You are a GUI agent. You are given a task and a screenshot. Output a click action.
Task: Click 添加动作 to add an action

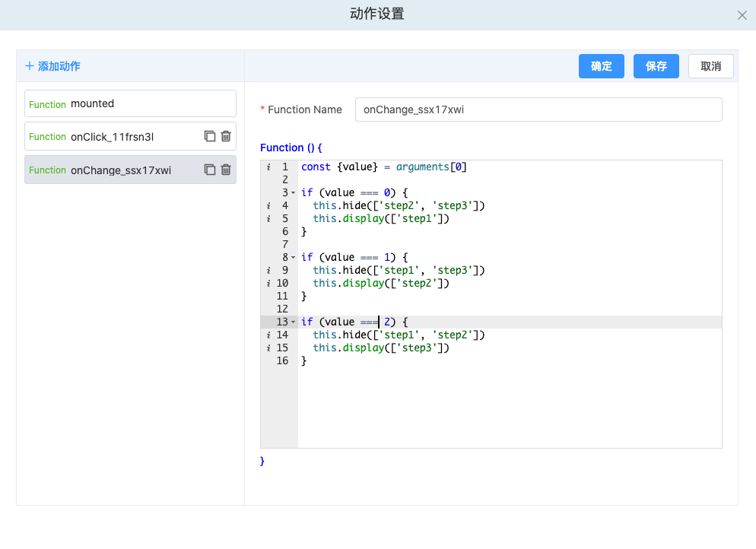(52, 66)
